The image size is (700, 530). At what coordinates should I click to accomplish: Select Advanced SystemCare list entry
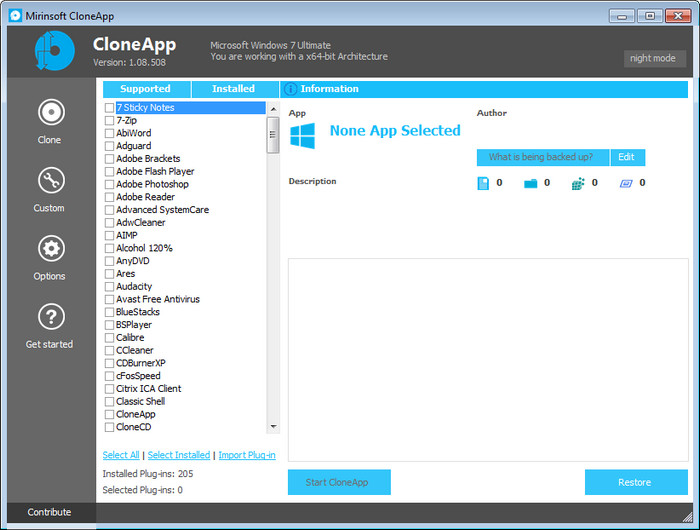click(162, 210)
